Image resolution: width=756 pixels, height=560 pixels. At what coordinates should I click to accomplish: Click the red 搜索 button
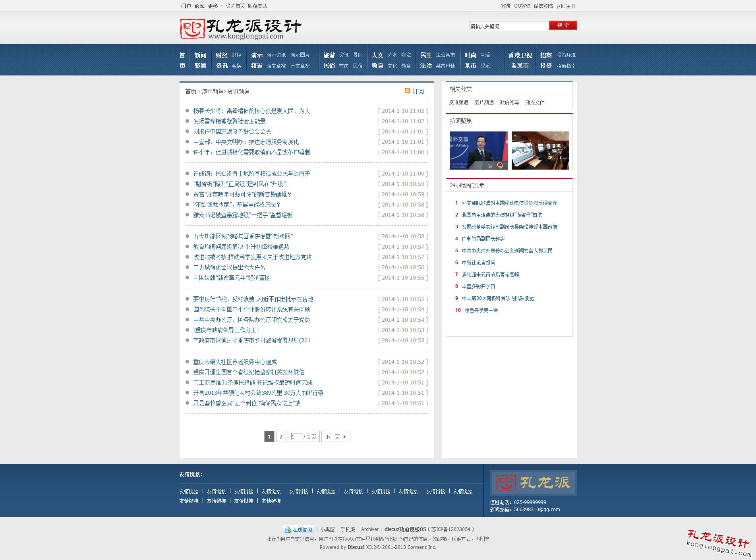[x=563, y=25]
